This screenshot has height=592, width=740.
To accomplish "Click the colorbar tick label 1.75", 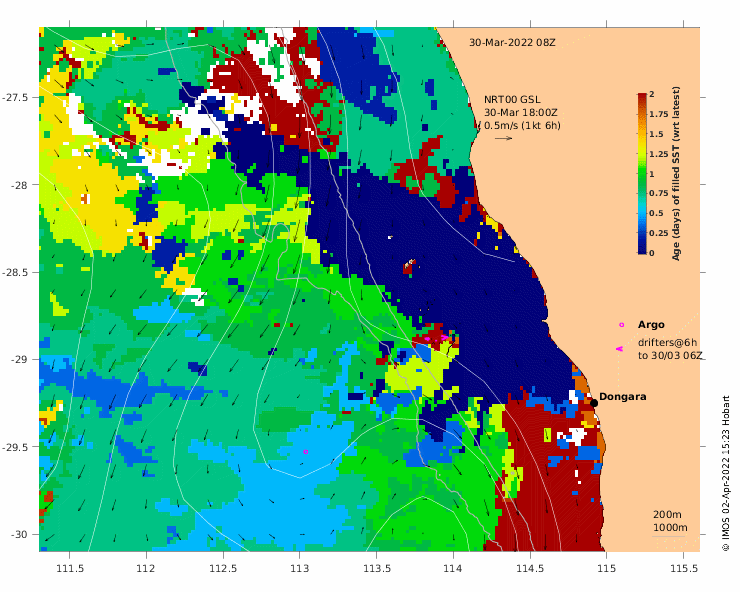I will [x=658, y=114].
